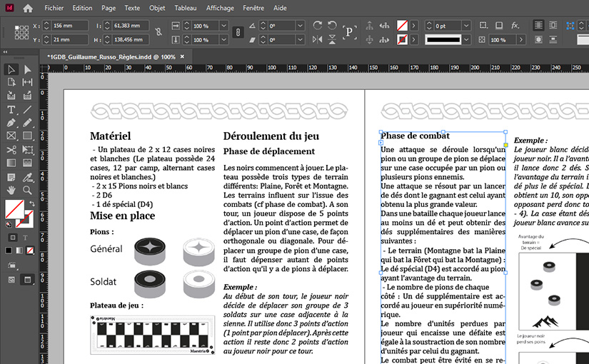The image size is (589, 364).
Task: Open the Fenêtre menu
Action: click(x=253, y=8)
